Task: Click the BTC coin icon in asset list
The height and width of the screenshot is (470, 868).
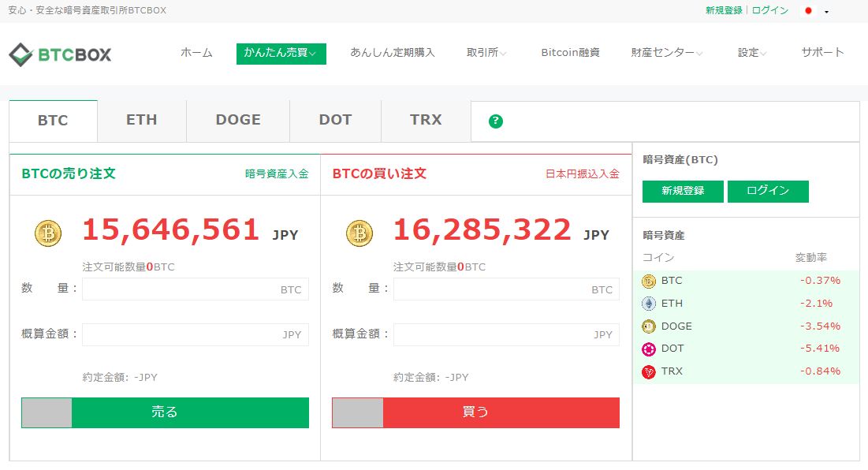Action: (x=648, y=282)
